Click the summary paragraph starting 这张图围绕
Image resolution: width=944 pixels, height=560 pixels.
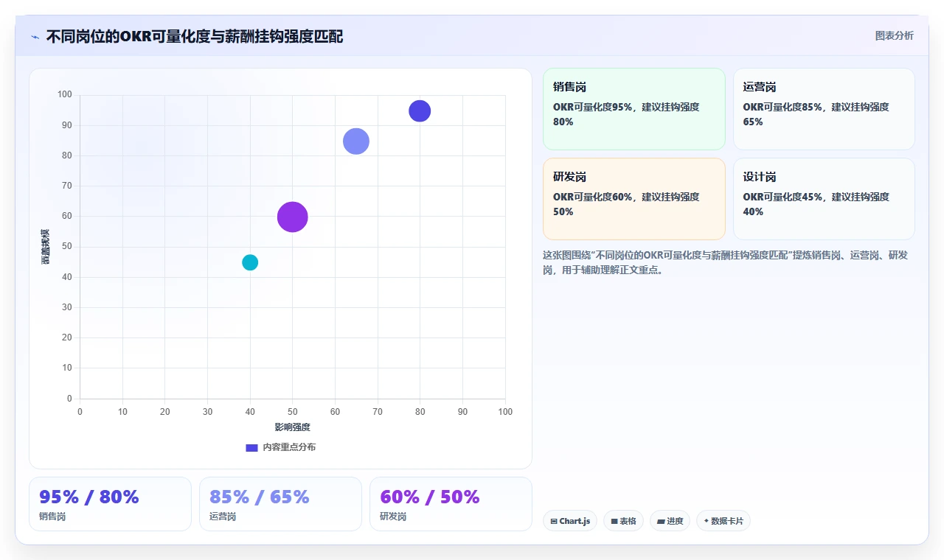tap(725, 262)
